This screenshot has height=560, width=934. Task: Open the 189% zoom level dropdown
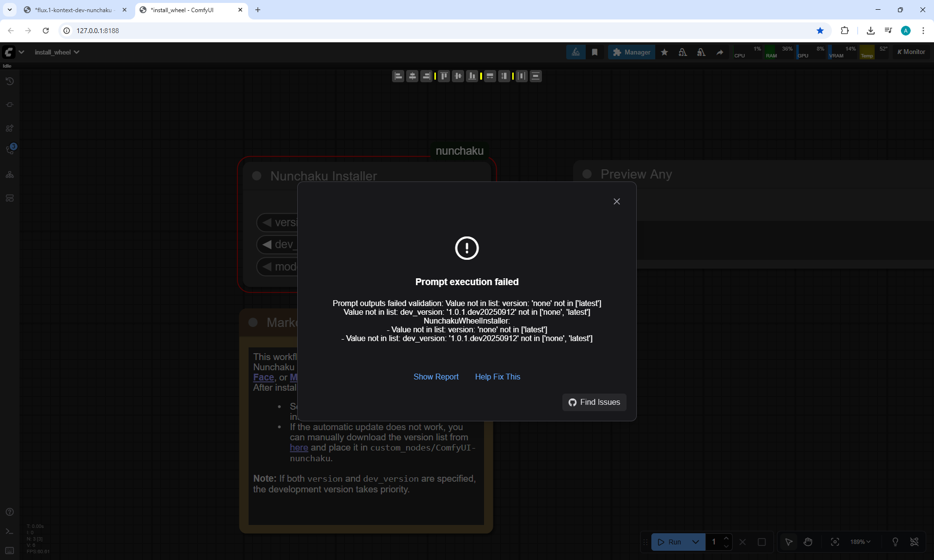pos(860,542)
